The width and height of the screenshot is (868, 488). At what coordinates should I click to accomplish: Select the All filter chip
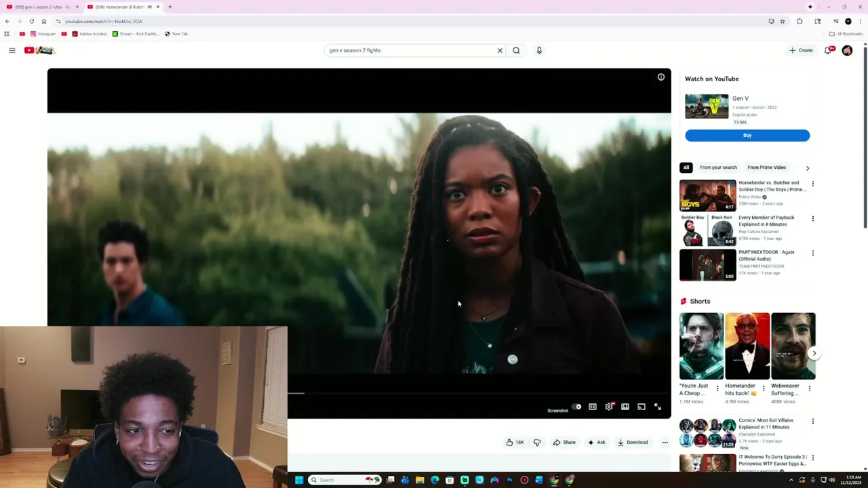point(686,167)
